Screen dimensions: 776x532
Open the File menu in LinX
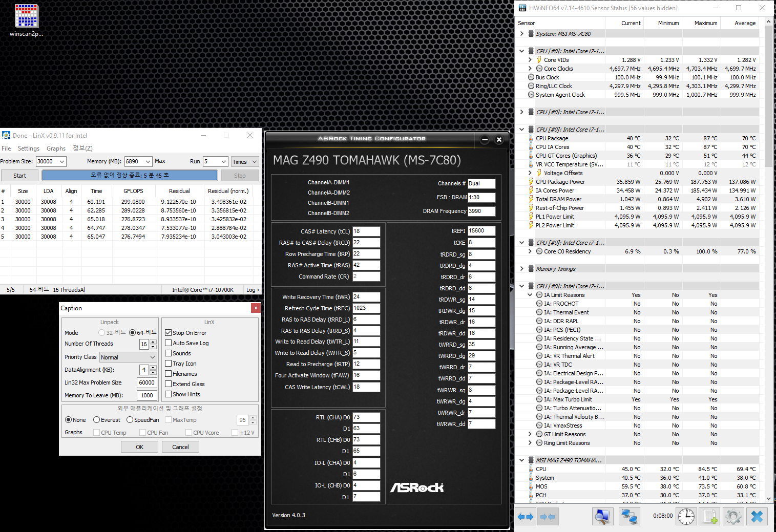6,148
